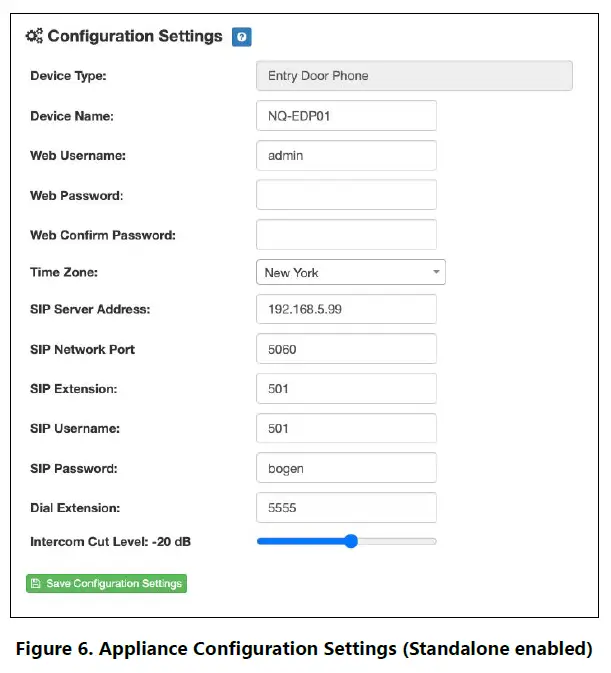Click the Configuration Settings heading text
This screenshot has width=611, height=673.
tap(135, 37)
